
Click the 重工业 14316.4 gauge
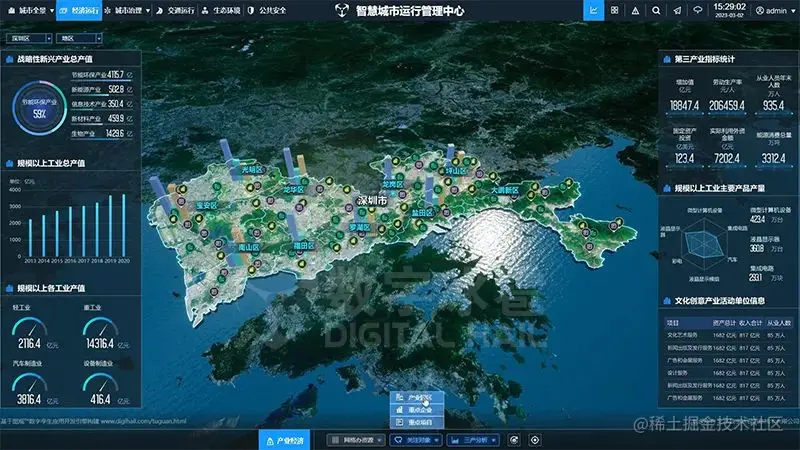click(x=101, y=333)
